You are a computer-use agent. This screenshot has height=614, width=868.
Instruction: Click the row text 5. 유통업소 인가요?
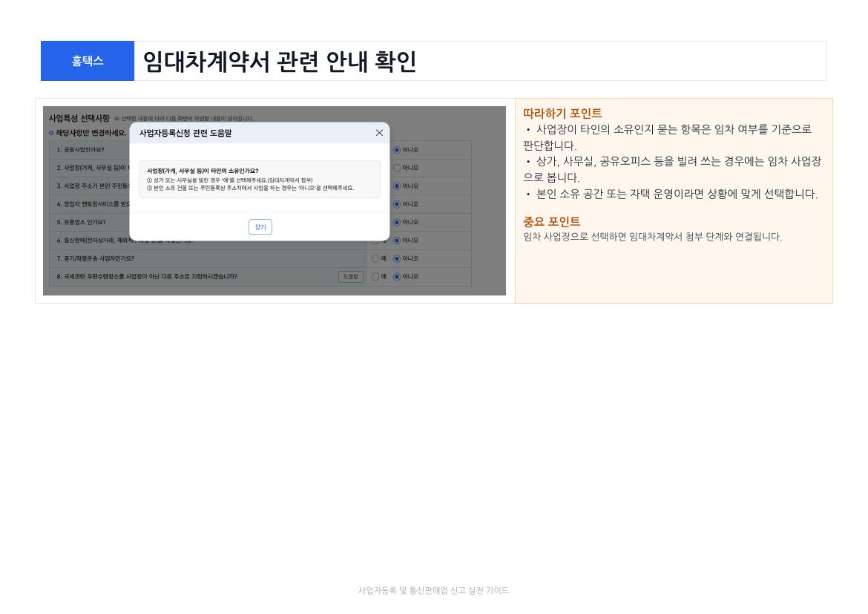82,222
